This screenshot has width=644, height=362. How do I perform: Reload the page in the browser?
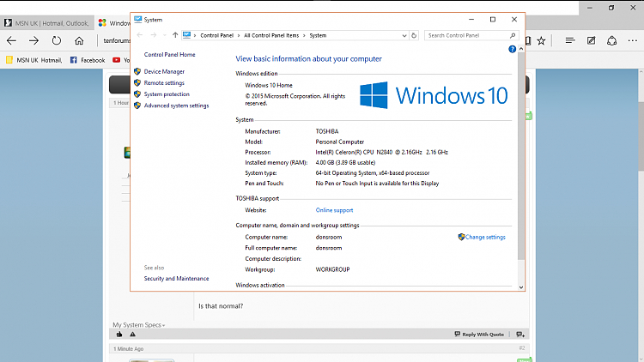(57, 40)
